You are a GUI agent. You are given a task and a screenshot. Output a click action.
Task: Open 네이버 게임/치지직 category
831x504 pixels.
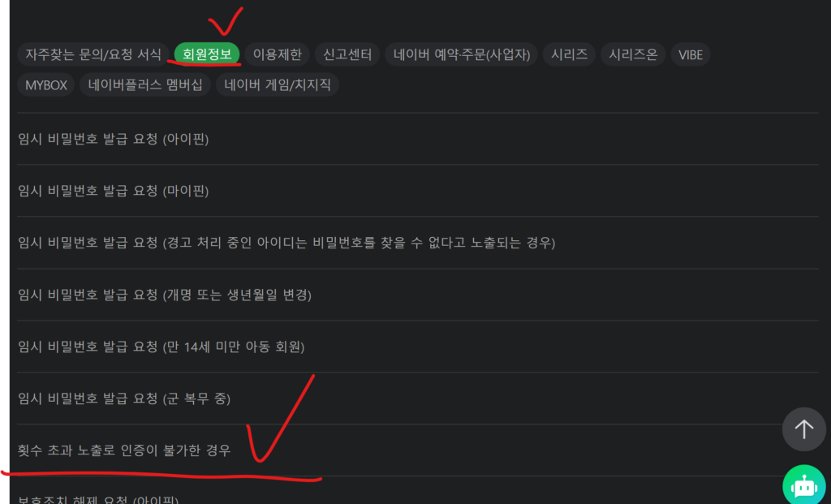click(278, 84)
